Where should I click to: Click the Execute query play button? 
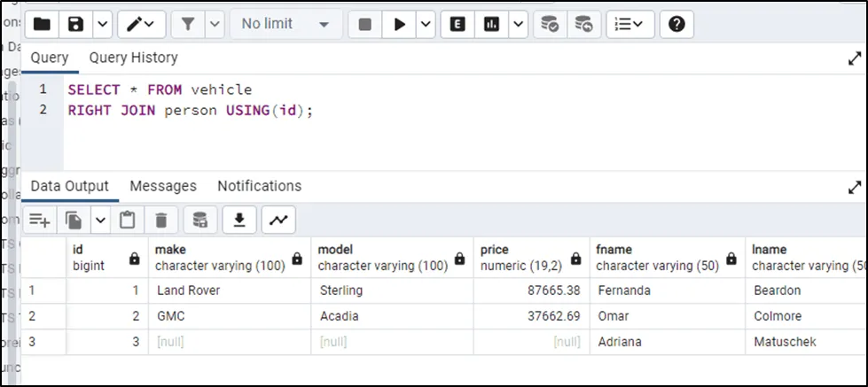click(400, 25)
